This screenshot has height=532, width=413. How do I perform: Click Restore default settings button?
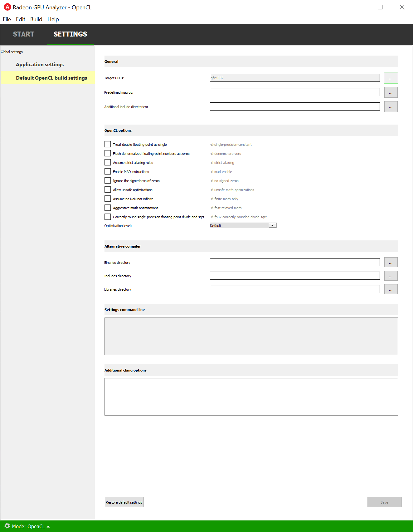[x=124, y=502]
